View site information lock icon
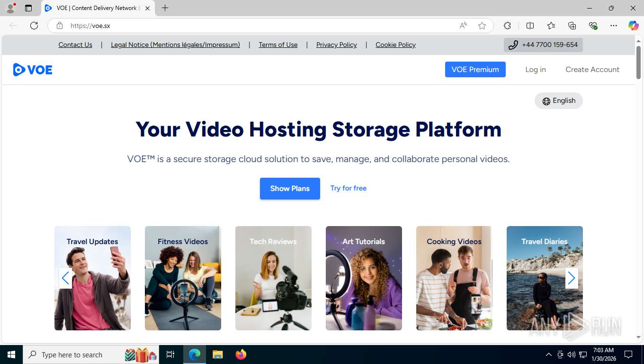This screenshot has width=644, height=364. [x=60, y=26]
